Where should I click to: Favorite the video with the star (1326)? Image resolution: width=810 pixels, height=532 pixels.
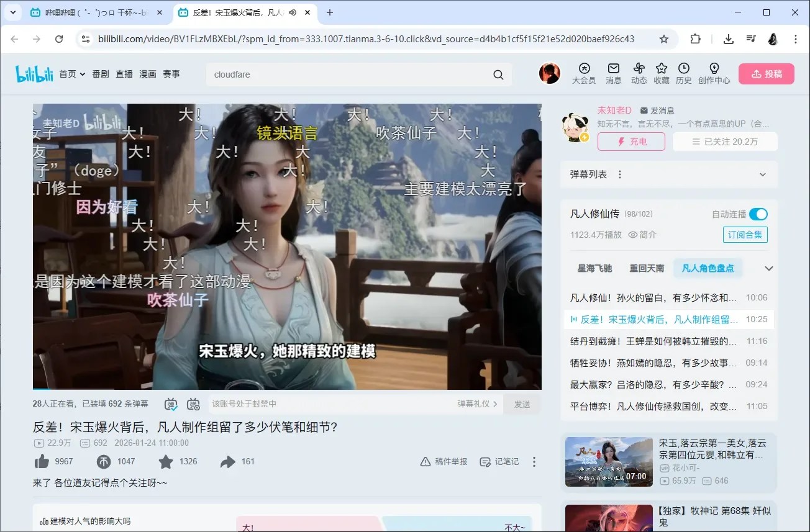[x=166, y=461]
